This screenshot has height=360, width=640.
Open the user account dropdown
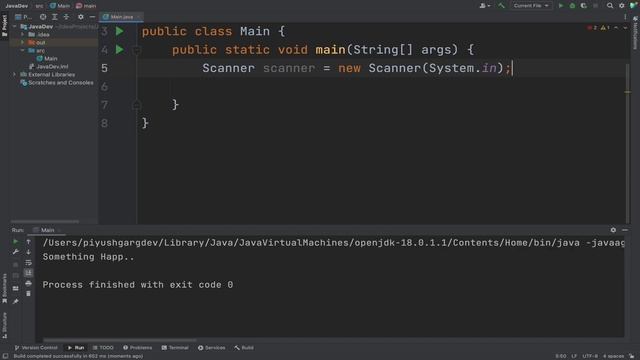pyautogui.click(x=485, y=6)
